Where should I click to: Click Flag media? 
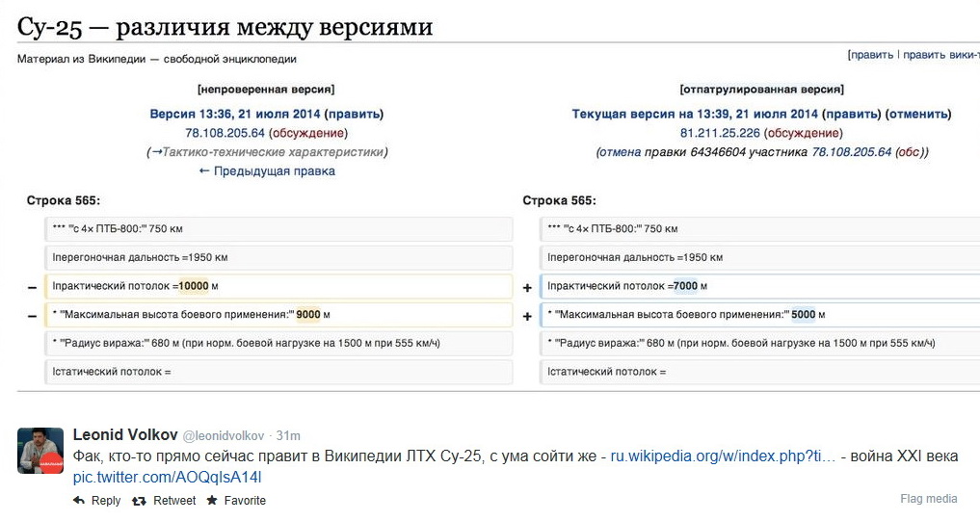(929, 499)
